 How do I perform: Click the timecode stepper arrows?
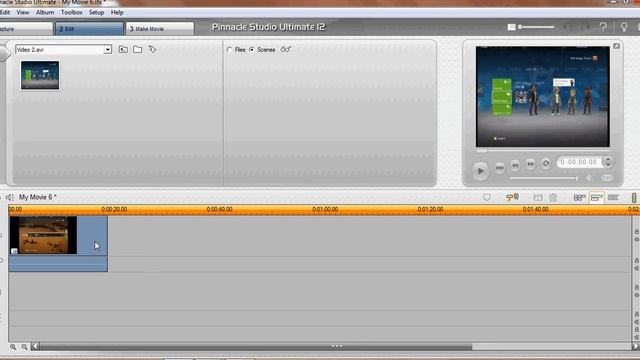[608, 162]
